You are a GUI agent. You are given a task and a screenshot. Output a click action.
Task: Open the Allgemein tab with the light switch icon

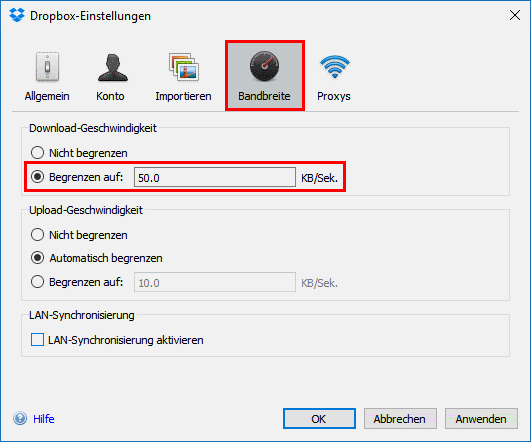pos(47,77)
